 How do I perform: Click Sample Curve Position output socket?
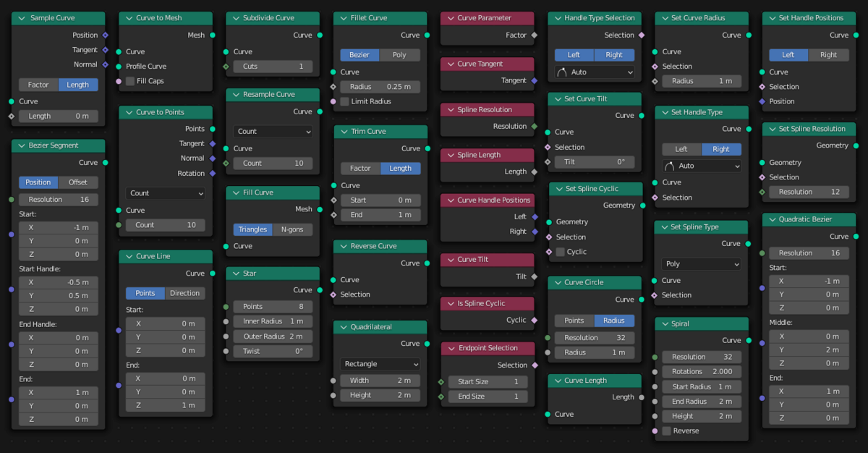coord(106,35)
